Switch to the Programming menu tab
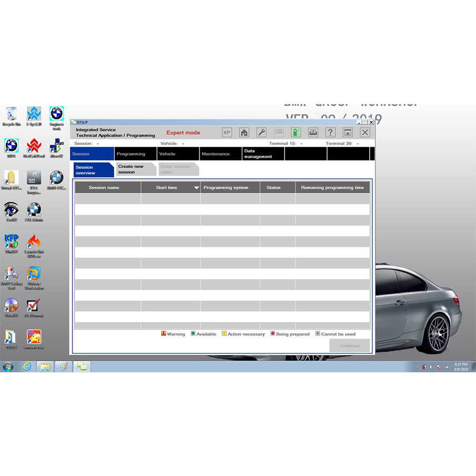This screenshot has width=476, height=476. coord(131,154)
